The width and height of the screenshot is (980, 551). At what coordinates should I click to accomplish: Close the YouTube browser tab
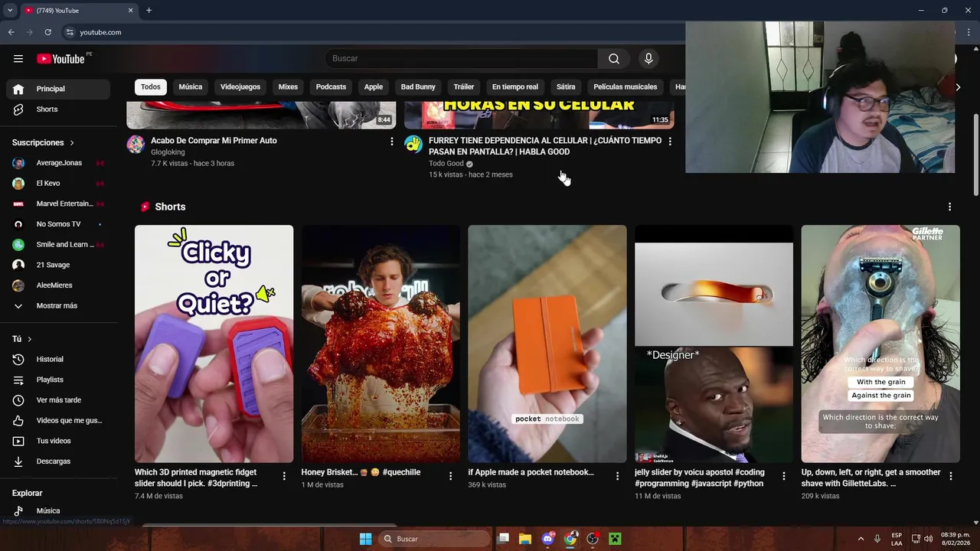point(130,11)
